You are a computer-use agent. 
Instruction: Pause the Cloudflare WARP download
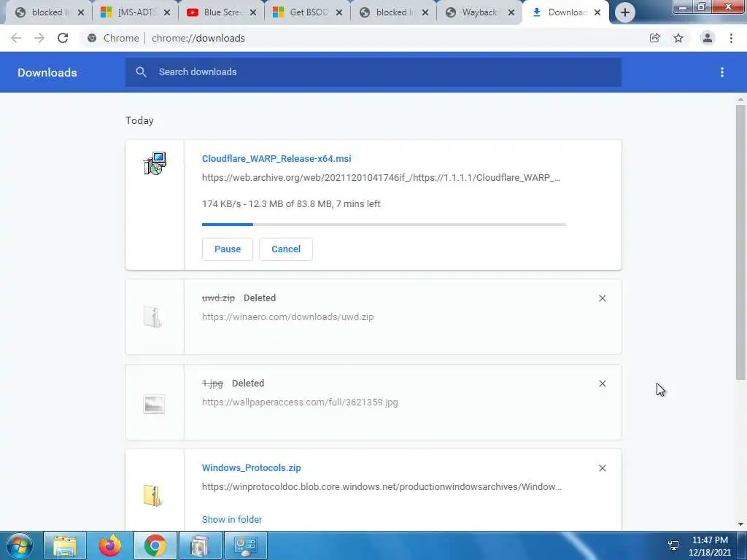(x=228, y=249)
